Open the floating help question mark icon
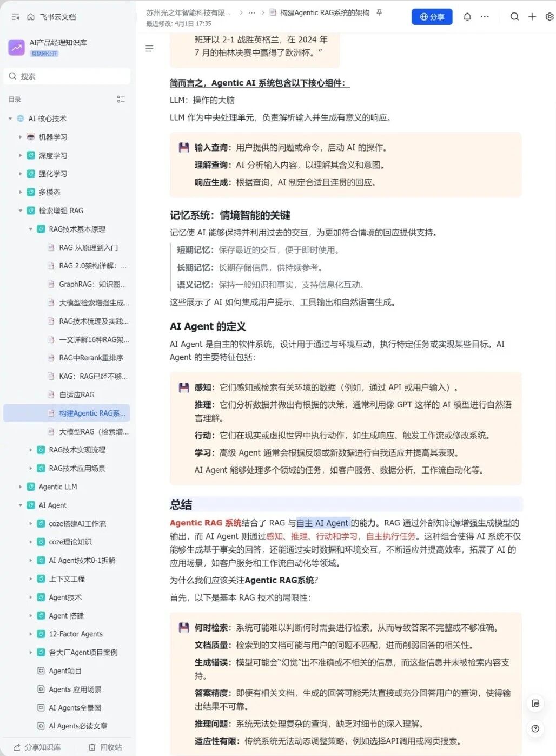 pyautogui.click(x=535, y=728)
